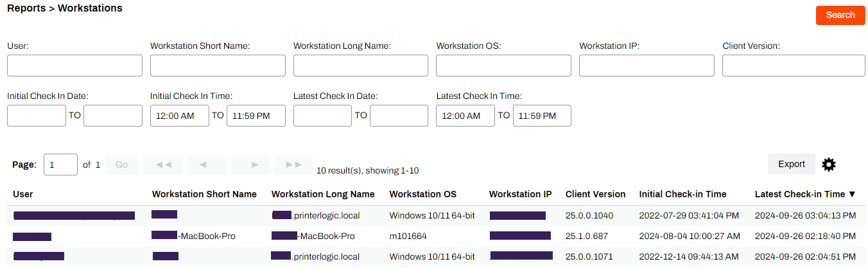Jump to last page with double-right arrows
This screenshot has width=868, height=268.
click(294, 165)
